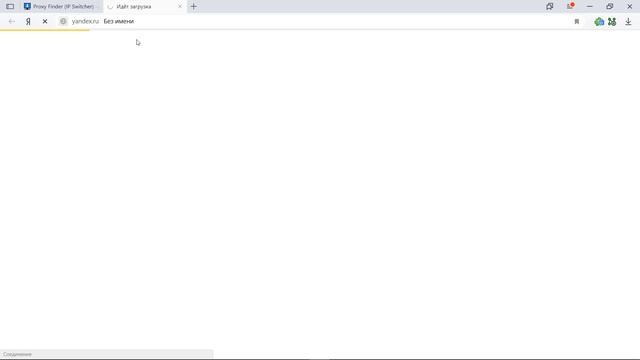The image size is (640, 360).
Task: Restore down the browser window
Action: coord(609,7)
